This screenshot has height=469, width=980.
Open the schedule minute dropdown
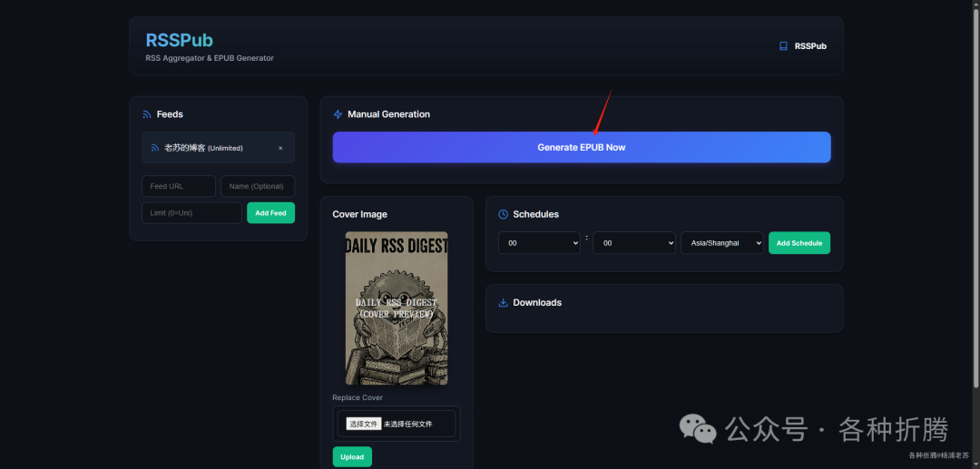pyautogui.click(x=634, y=243)
